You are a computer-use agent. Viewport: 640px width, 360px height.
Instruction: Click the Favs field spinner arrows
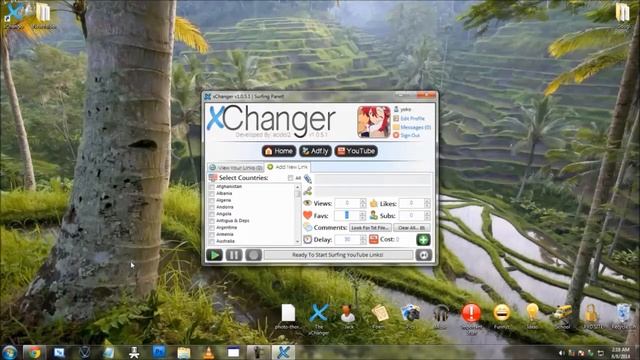tap(362, 215)
